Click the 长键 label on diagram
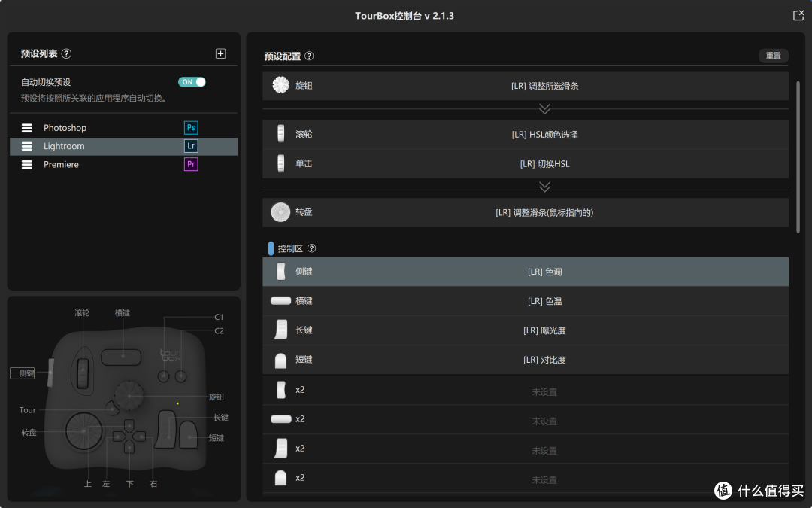The width and height of the screenshot is (812, 508). [221, 417]
